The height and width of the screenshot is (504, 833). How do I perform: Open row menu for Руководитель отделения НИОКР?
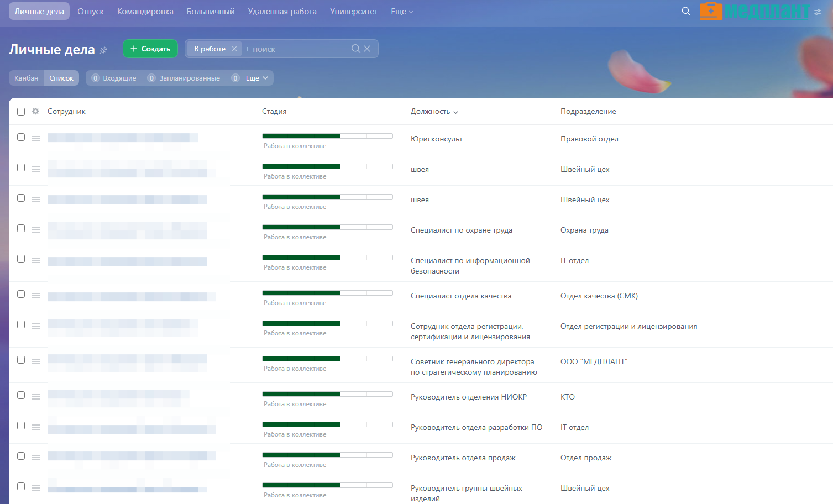pos(36,397)
